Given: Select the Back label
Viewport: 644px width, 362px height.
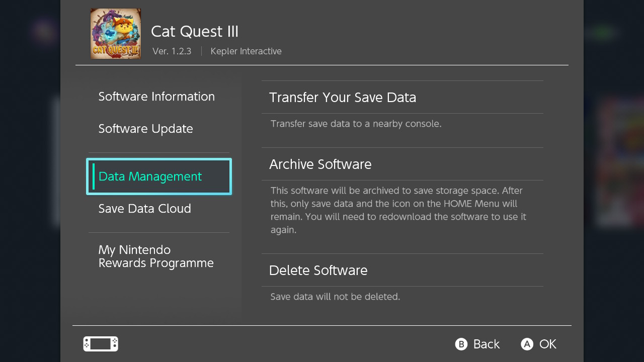Looking at the screenshot, I should pos(486,344).
